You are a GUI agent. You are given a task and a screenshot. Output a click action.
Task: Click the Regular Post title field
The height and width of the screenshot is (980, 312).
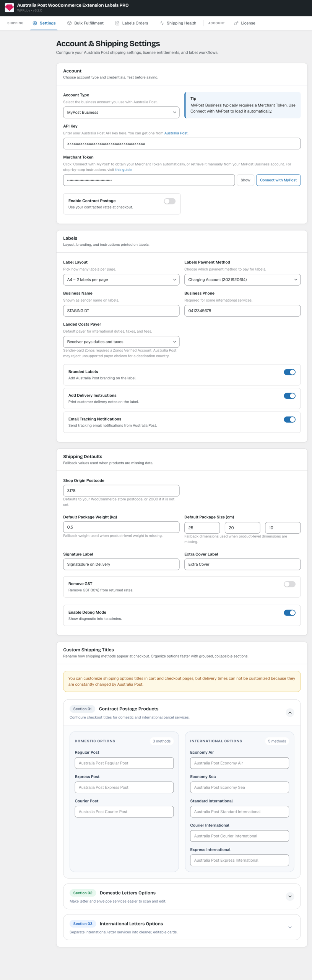(124, 763)
